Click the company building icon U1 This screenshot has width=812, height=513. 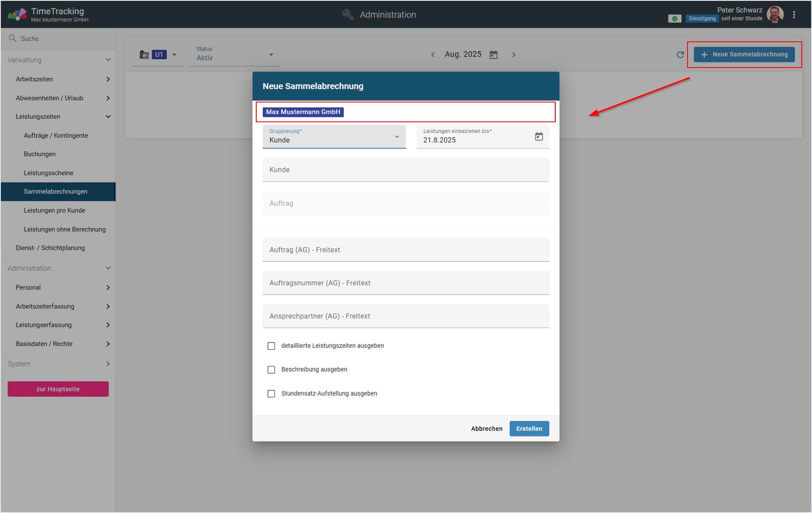pyautogui.click(x=145, y=55)
